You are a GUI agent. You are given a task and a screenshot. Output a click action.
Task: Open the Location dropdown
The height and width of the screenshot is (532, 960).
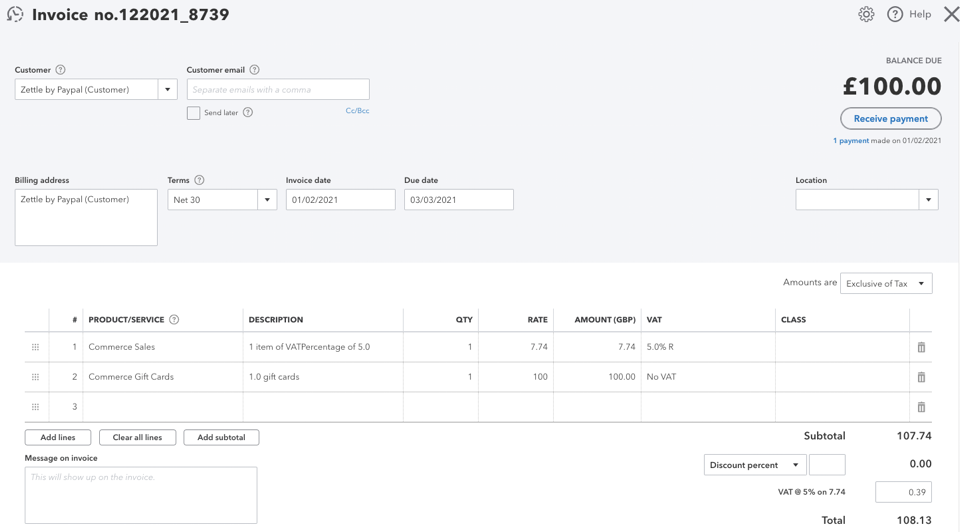(928, 200)
